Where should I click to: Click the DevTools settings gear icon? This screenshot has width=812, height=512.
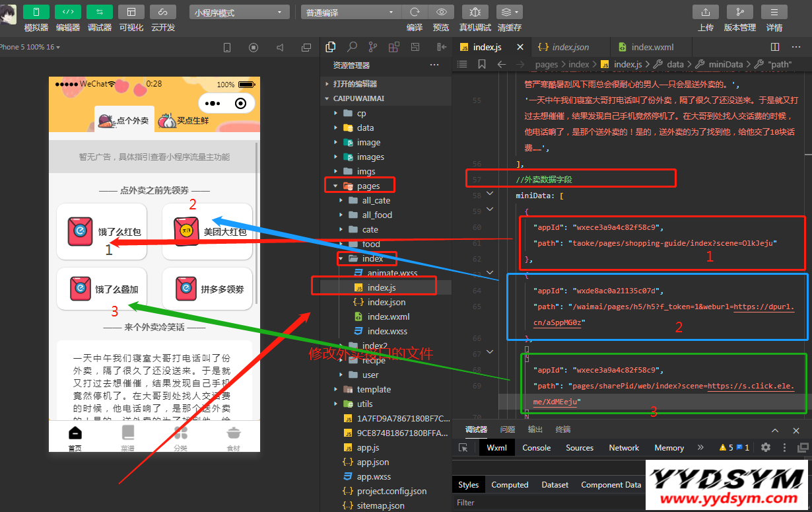(766, 447)
